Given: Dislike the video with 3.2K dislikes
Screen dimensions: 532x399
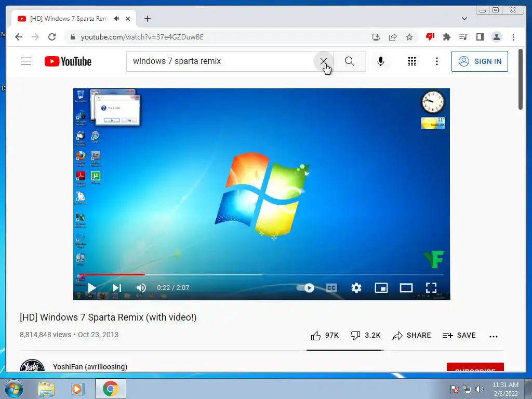Looking at the screenshot, I should click(x=365, y=335).
